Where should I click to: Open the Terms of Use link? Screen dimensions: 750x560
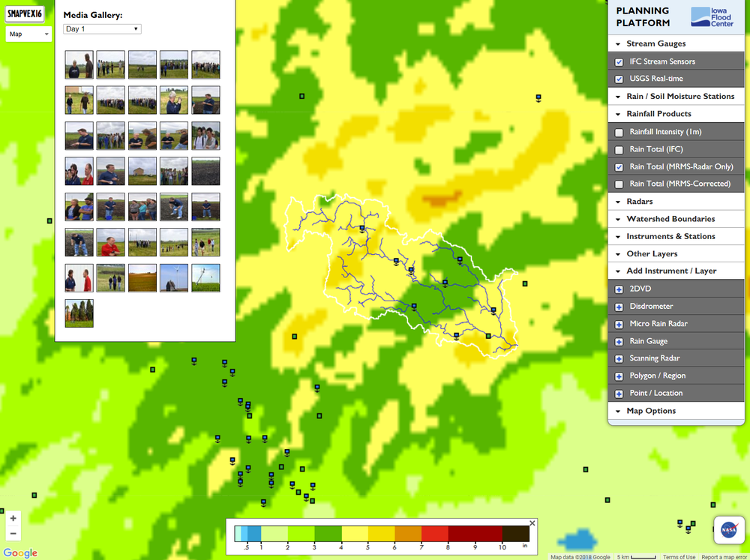pos(679,557)
